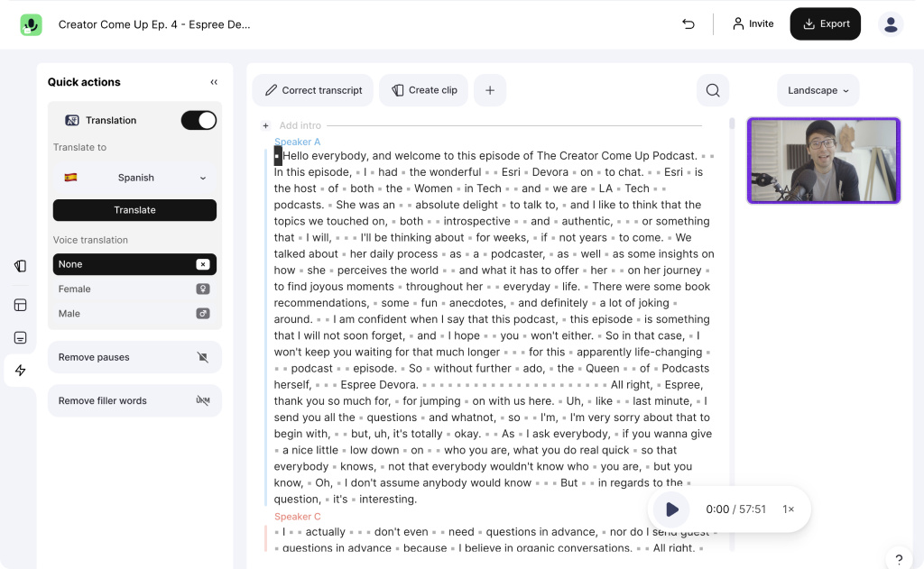
Task: Open the Landscape orientation dropdown
Action: pyautogui.click(x=818, y=90)
